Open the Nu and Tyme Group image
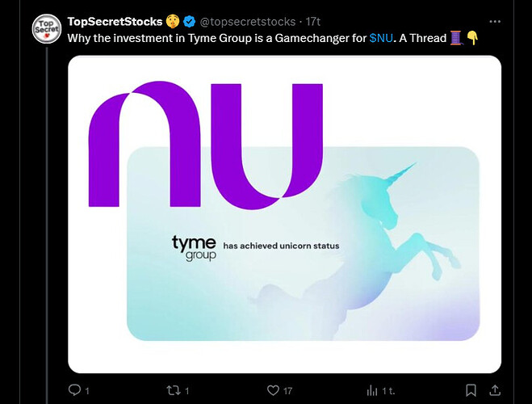Viewport: 532px width, 404px height. [284, 214]
